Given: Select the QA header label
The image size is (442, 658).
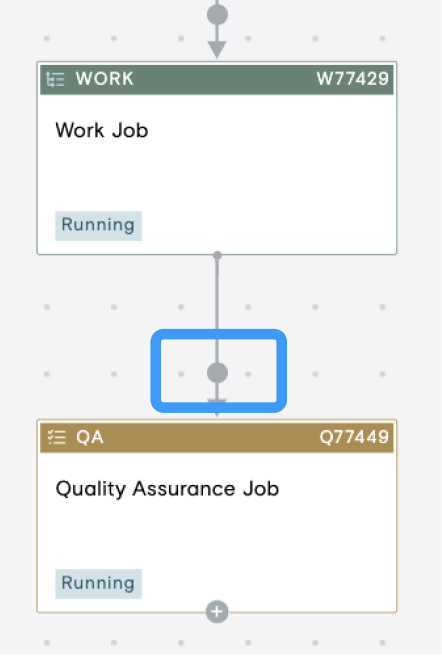Looking at the screenshot, I should [90, 437].
